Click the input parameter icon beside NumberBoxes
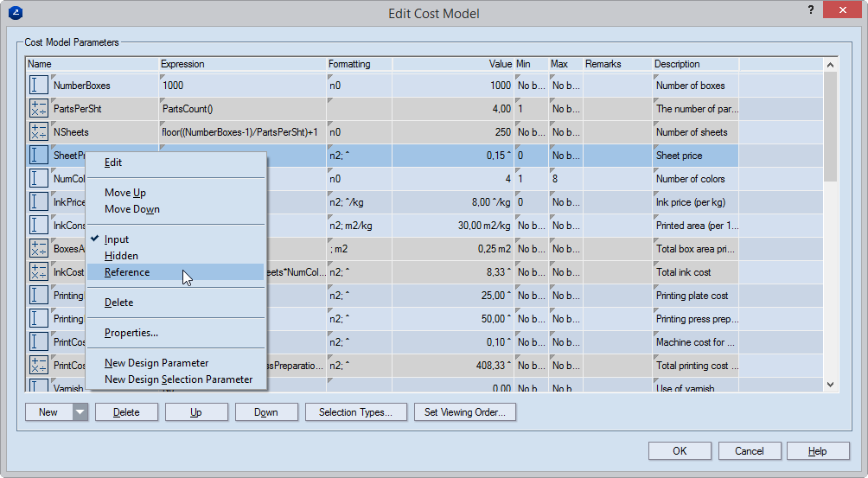Screen dimensions: 868x478 pyautogui.click(x=39, y=86)
